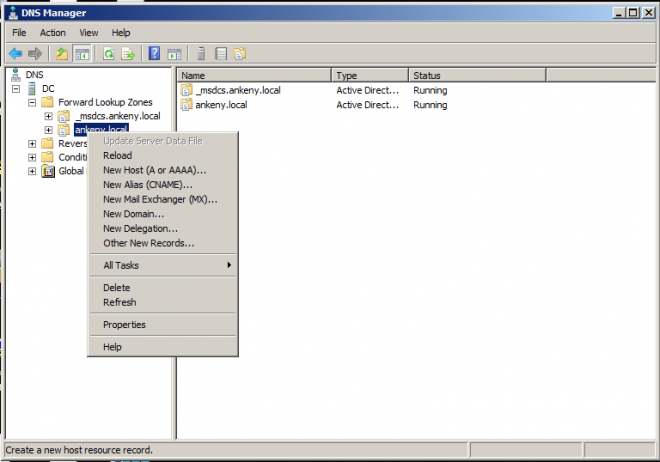This screenshot has width=660, height=462.
Task: Sort by the Type column header
Action: [370, 76]
